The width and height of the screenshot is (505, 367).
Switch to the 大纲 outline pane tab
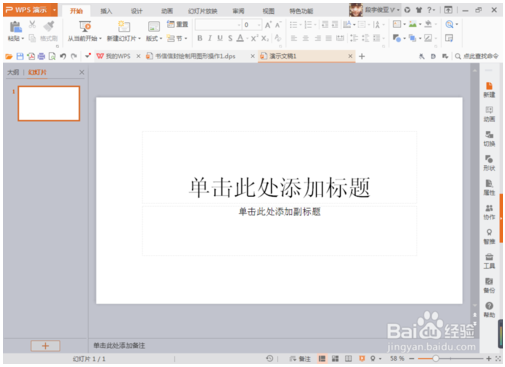[13, 72]
